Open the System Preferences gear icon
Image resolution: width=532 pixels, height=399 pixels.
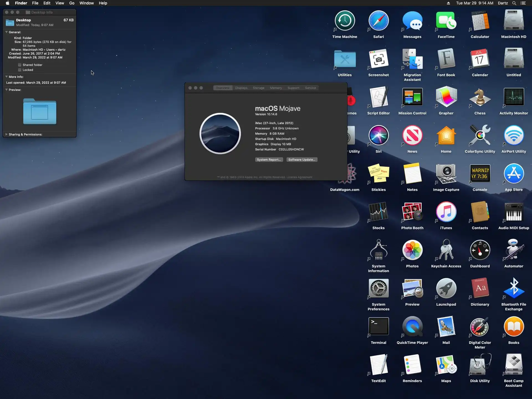click(x=378, y=288)
